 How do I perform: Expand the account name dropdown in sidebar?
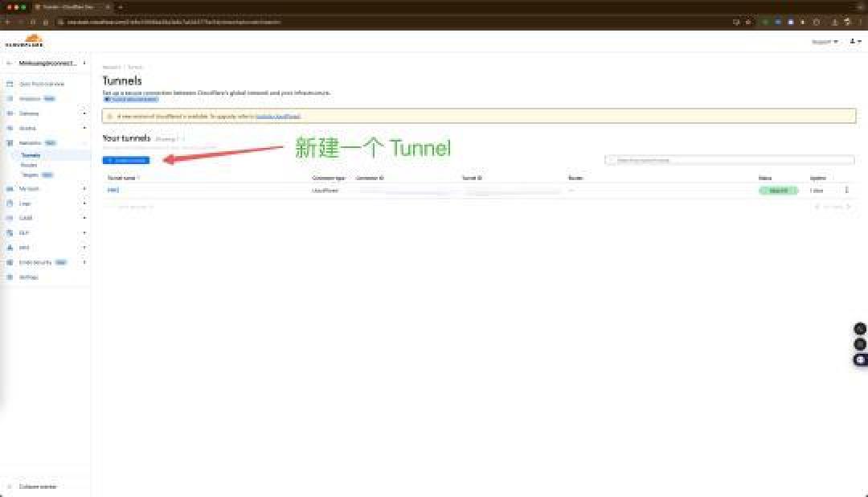tap(84, 64)
